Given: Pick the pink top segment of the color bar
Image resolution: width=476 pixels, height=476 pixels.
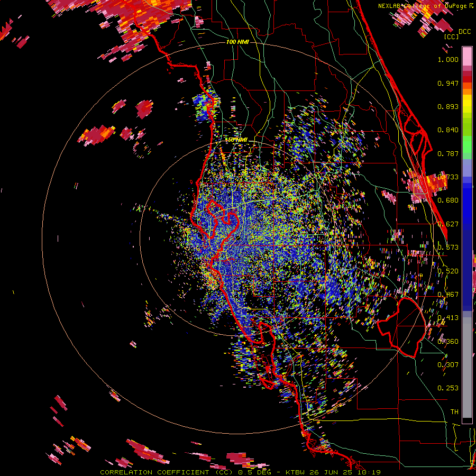Looking at the screenshot, I should tap(467, 56).
